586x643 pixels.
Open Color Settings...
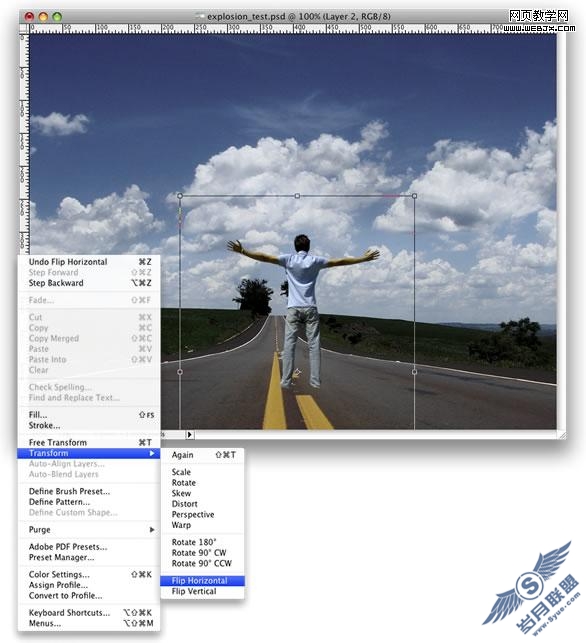click(x=89, y=575)
